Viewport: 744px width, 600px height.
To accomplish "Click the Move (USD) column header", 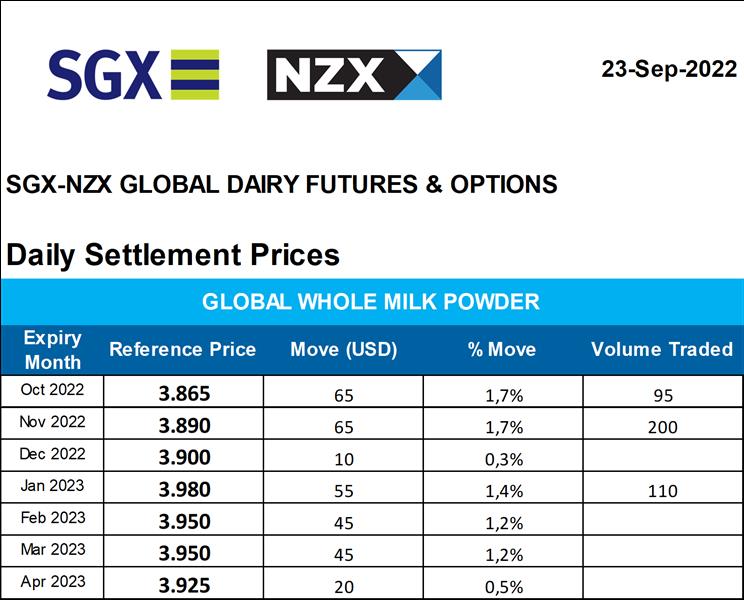I will 344,349.
